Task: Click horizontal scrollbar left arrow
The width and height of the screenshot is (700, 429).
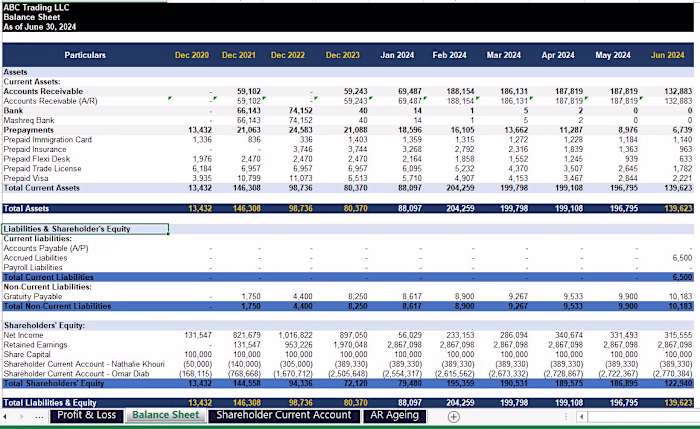Action: point(581,417)
